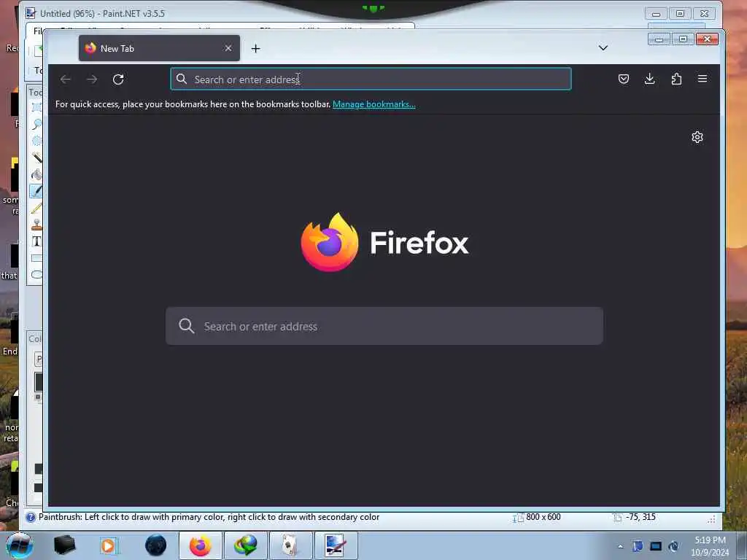Click the center page Search or enter address box
The image size is (747, 560).
384,326
